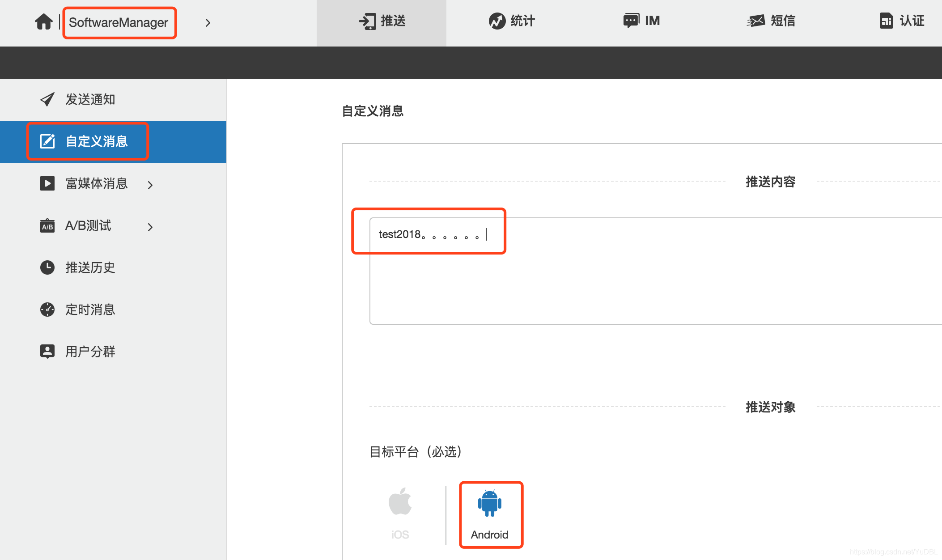
Task: Click the SoftwareManager app name
Action: pos(119,22)
